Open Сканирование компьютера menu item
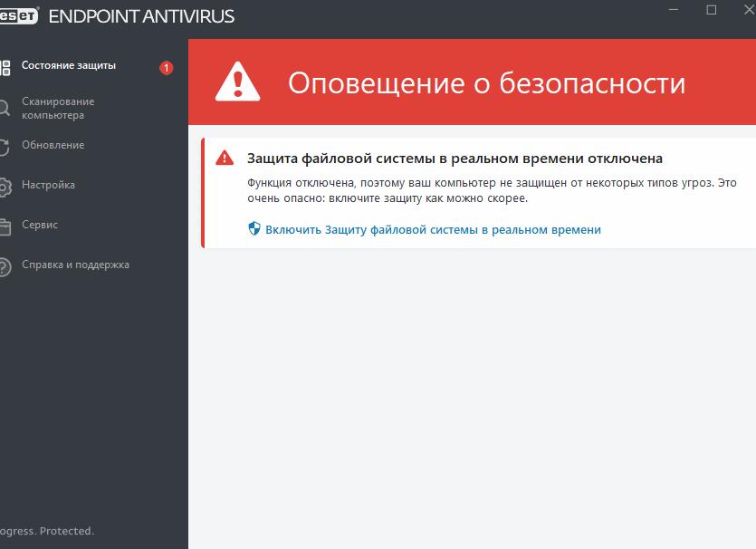756x549 pixels. pyautogui.click(x=58, y=108)
